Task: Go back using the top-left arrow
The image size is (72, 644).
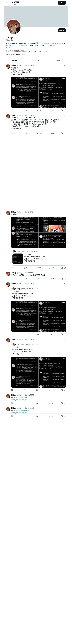Action: (7, 3)
